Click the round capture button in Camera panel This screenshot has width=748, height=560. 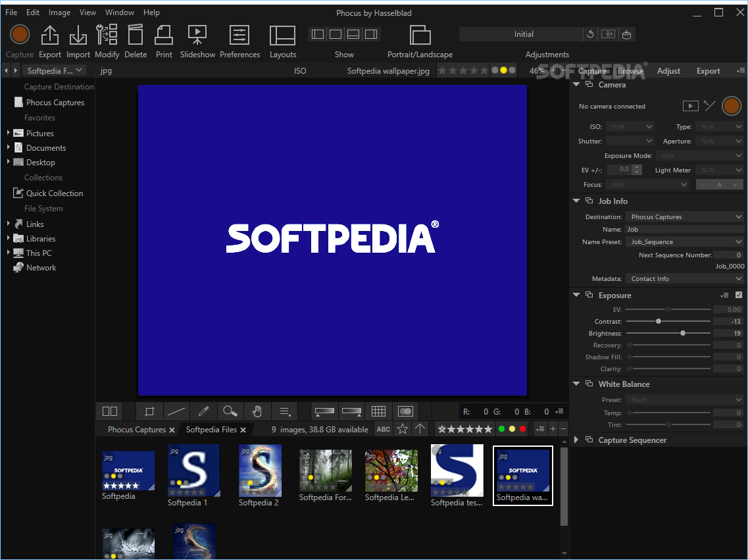(732, 106)
